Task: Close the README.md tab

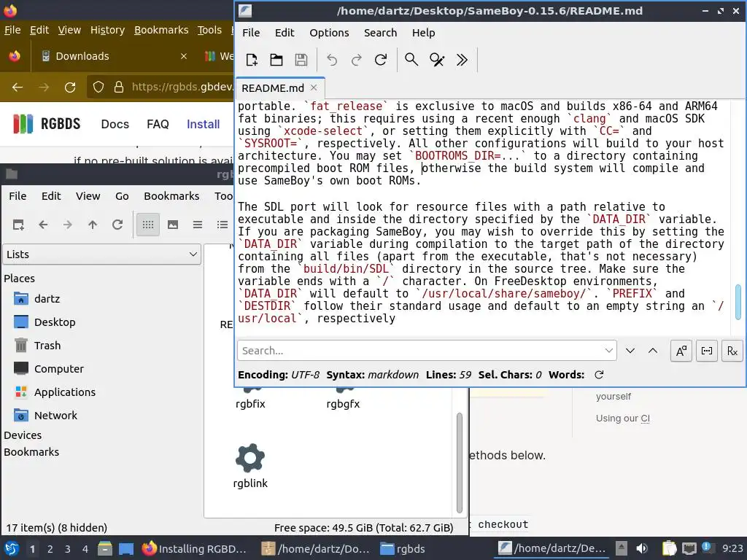Action: point(314,87)
